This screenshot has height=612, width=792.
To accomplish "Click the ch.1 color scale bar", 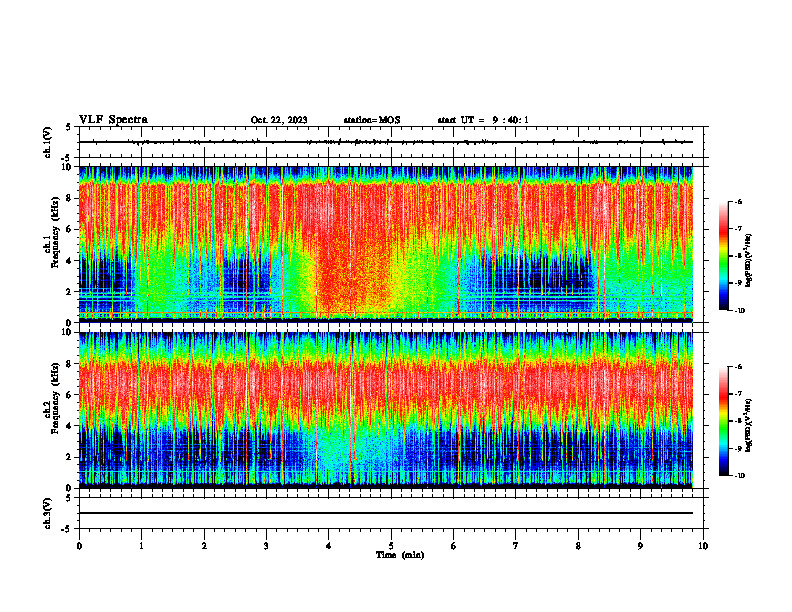I will coord(724,256).
